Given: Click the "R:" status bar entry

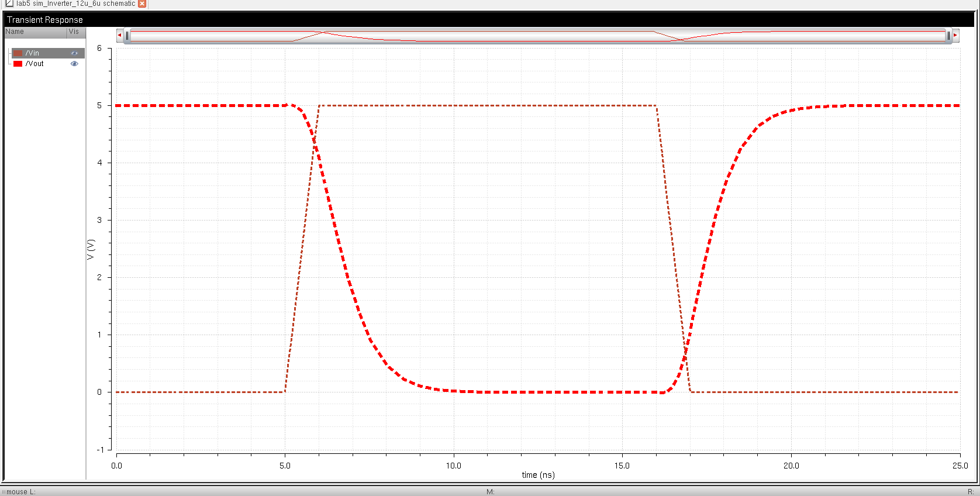Looking at the screenshot, I should click(x=971, y=492).
